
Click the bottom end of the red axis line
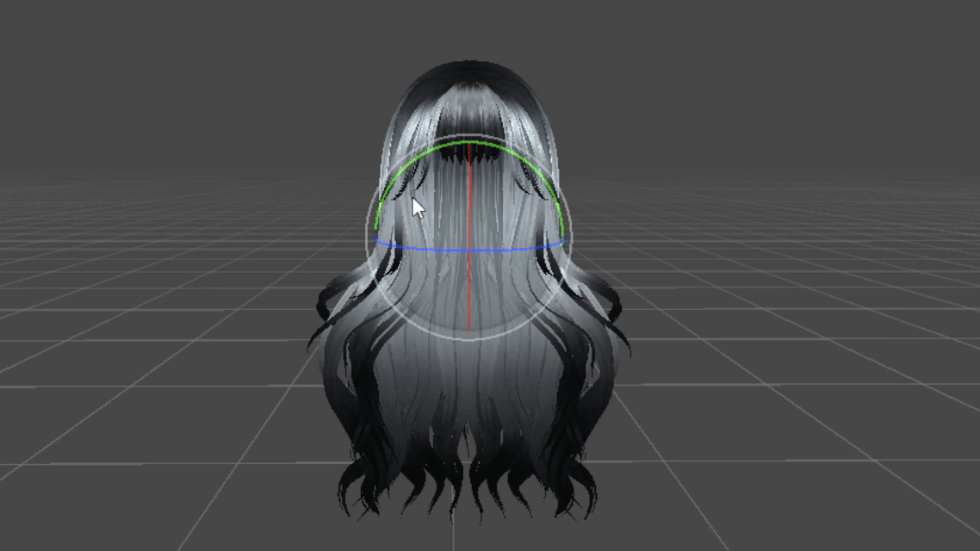coord(469,327)
